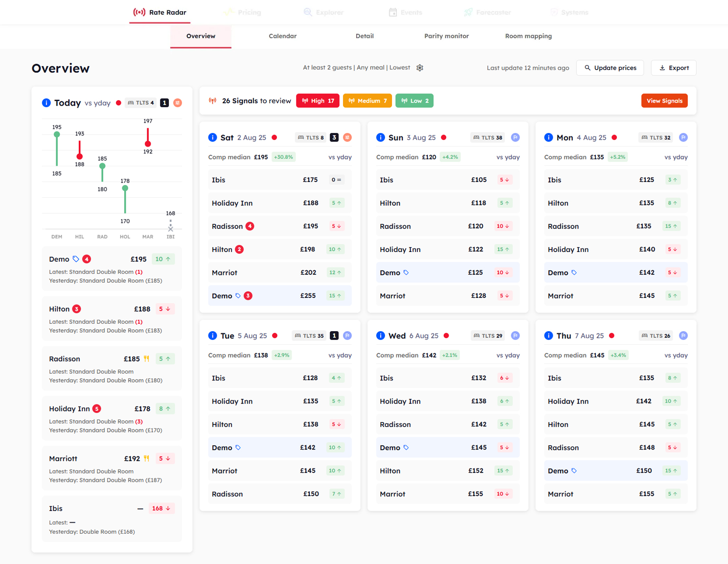Click the Update prices button
728x564 pixels.
[x=610, y=68]
